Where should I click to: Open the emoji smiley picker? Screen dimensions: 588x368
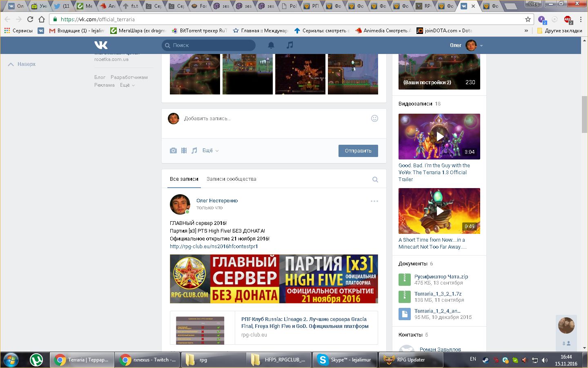(x=374, y=118)
